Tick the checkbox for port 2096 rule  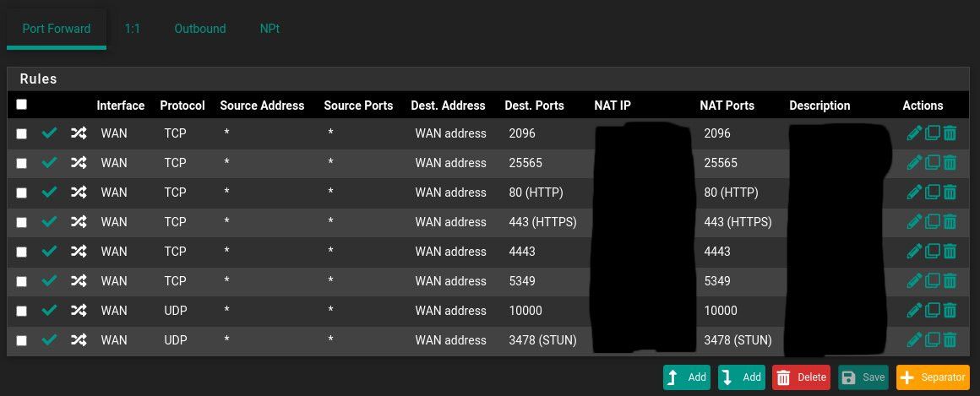(22, 133)
